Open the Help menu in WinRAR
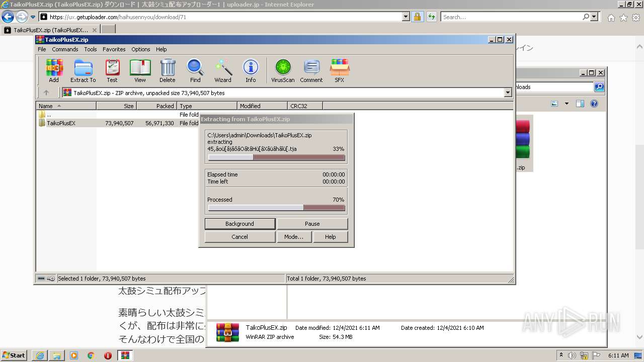The height and width of the screenshot is (362, 644). tap(161, 49)
